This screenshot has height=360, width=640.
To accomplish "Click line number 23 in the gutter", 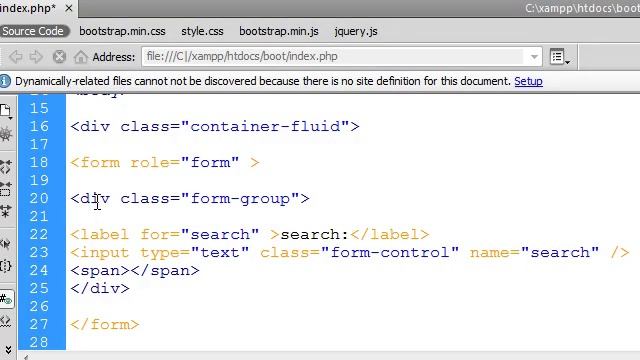I will (39, 252).
